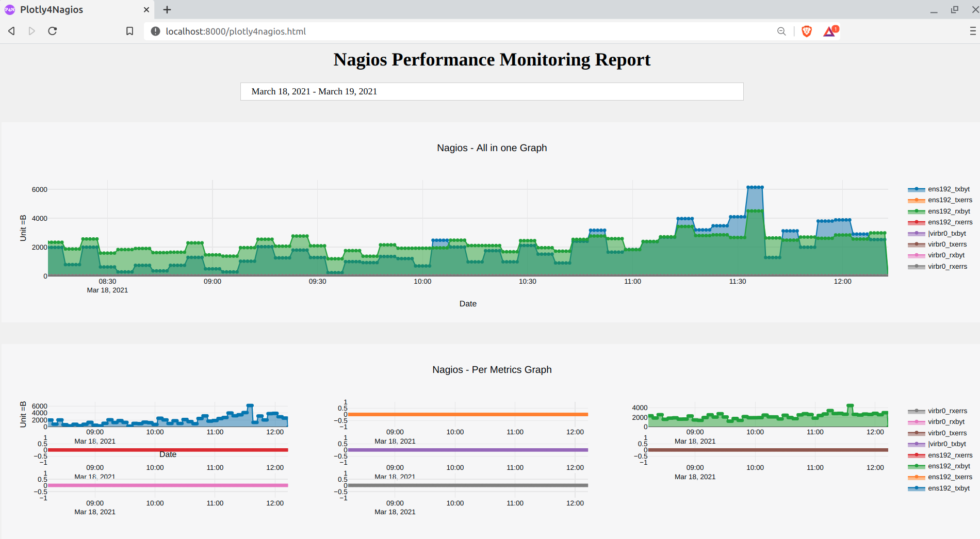
Task: Click the purple virbr0_txbyt flat line subplot
Action: pos(468,450)
